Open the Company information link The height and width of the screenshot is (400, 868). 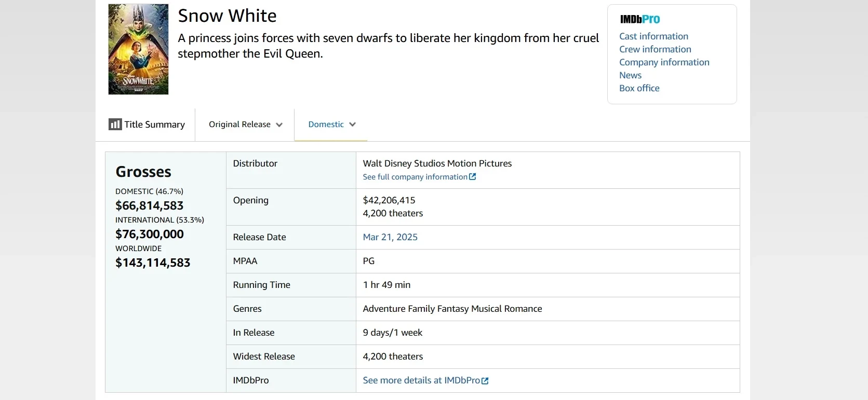(x=664, y=62)
